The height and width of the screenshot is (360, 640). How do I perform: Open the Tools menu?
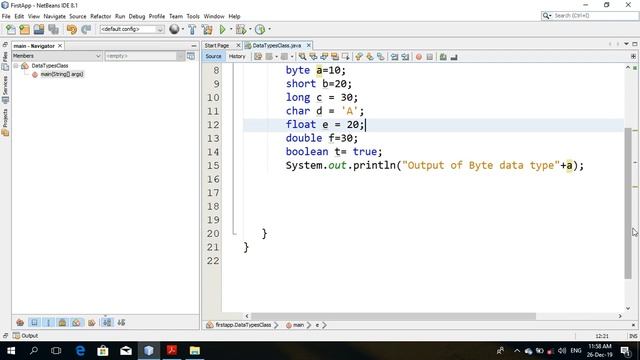tap(193, 16)
